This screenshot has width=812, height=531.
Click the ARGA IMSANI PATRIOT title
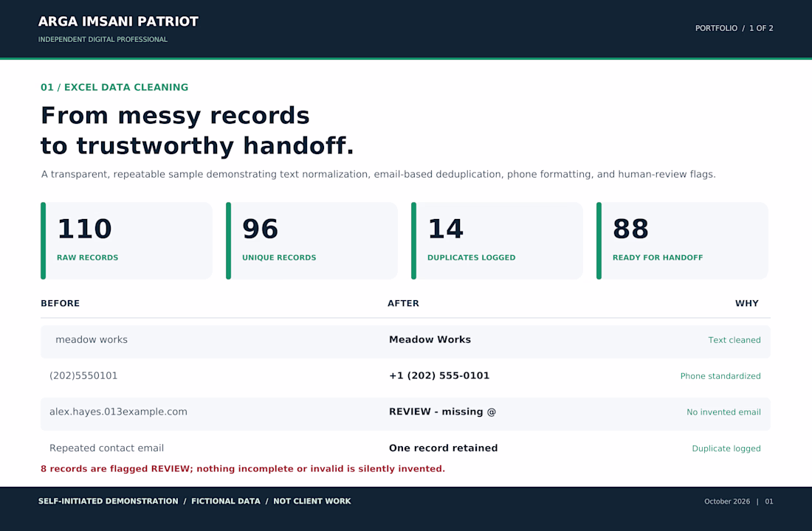(118, 21)
